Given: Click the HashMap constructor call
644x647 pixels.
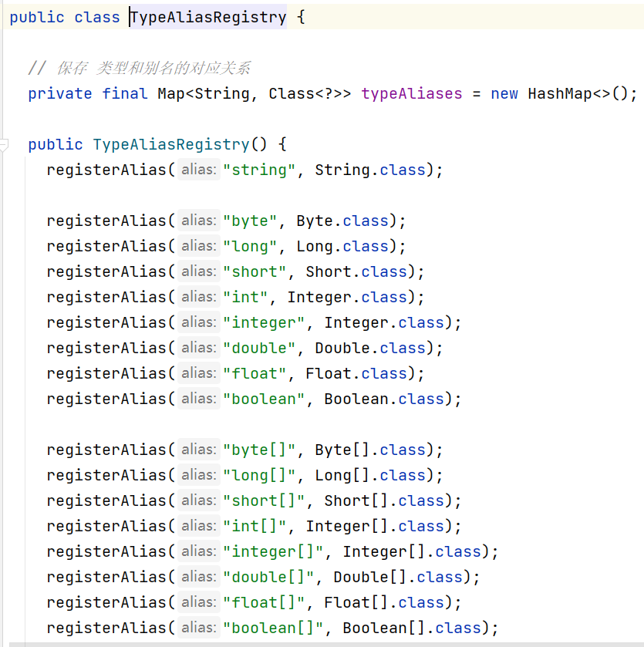Looking at the screenshot, I should (x=578, y=93).
